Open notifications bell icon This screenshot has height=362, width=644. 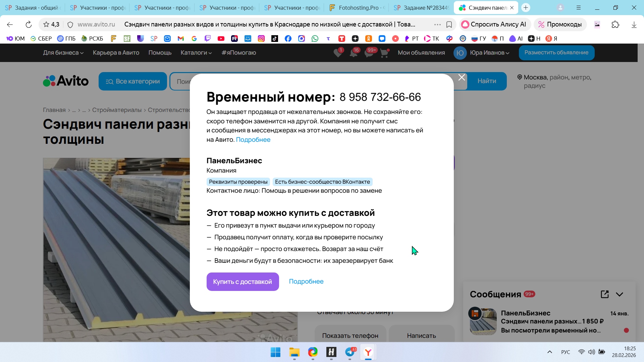click(x=354, y=53)
